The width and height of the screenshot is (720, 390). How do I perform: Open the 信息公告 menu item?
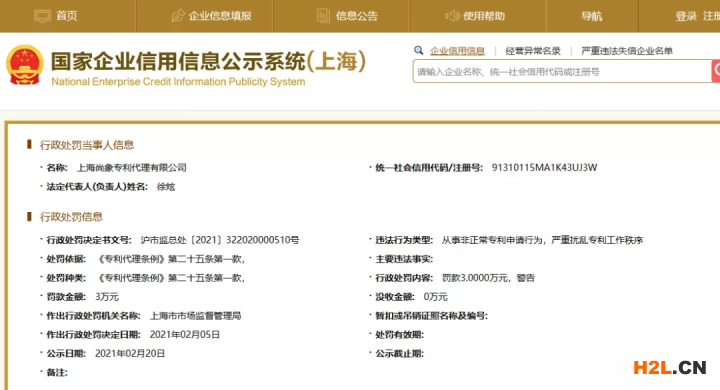point(357,16)
